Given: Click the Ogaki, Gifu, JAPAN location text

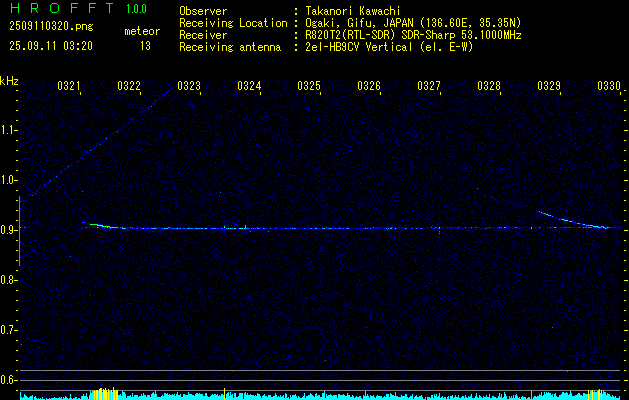Looking at the screenshot, I should tap(413, 23).
